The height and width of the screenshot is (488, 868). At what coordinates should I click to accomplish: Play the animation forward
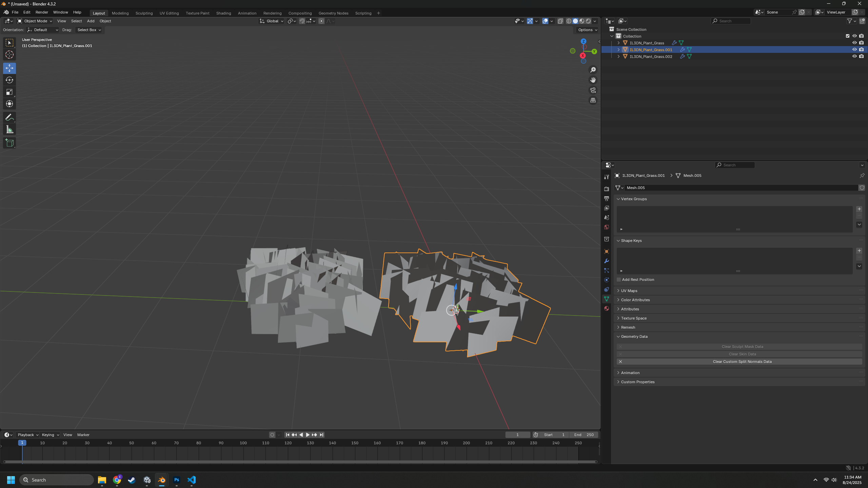(x=308, y=435)
